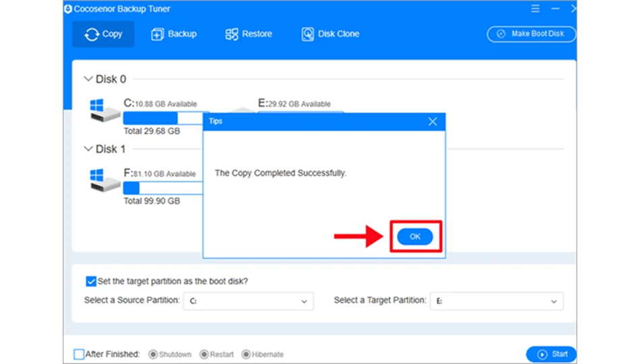Open the Restore tab
640x364 pixels.
249,34
